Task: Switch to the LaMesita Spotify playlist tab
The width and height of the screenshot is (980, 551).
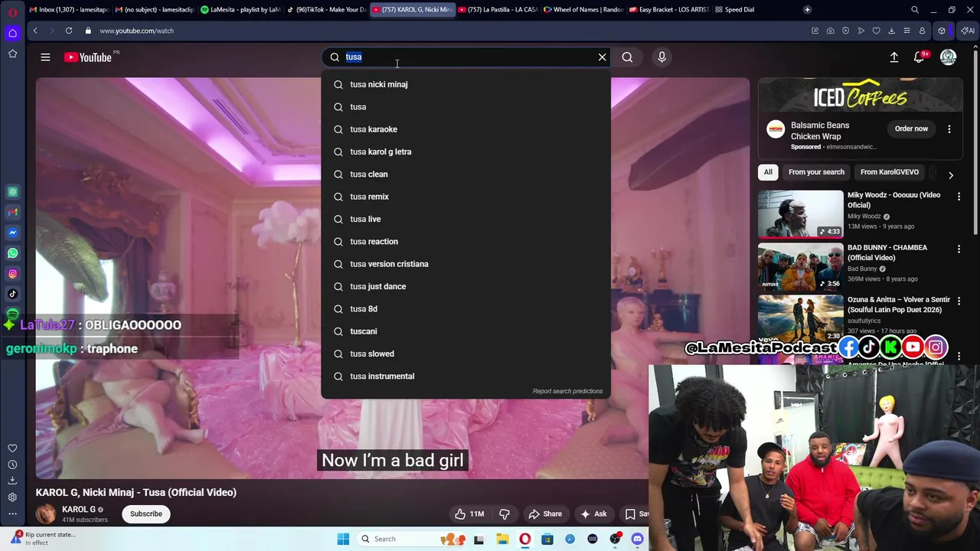Action: coord(240,9)
